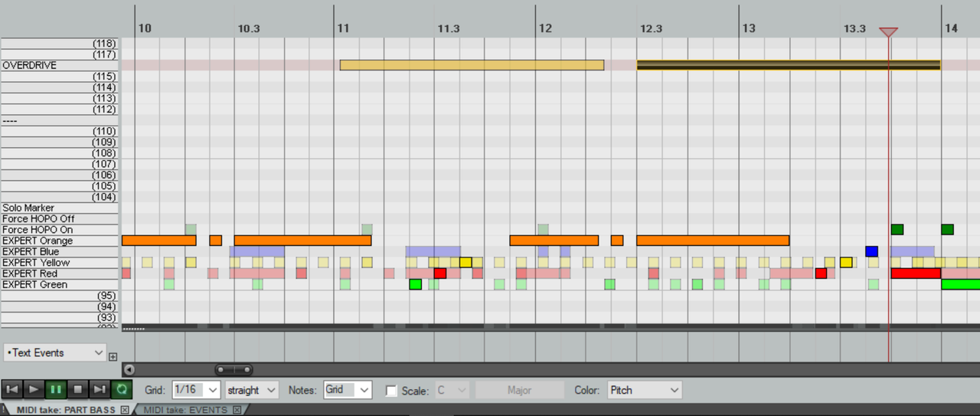980x416 pixels.
Task: Toggle the green Repeat loop button
Action: [122, 389]
